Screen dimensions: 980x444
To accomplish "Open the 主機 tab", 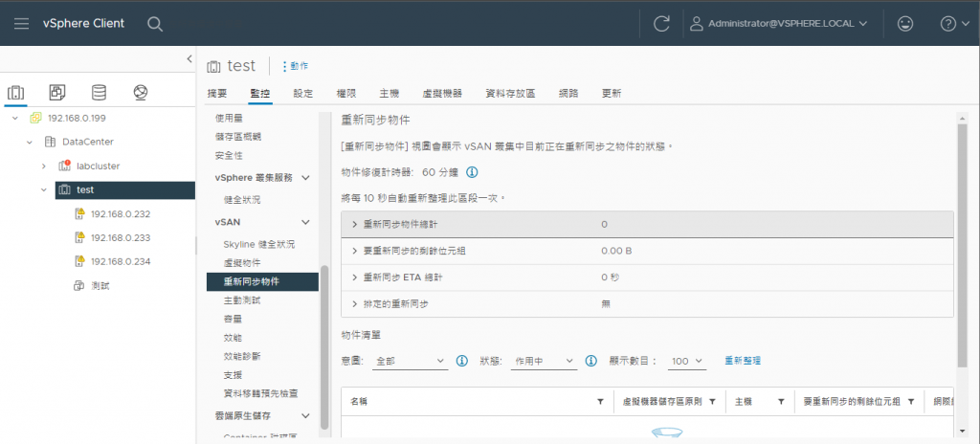I will coord(389,94).
